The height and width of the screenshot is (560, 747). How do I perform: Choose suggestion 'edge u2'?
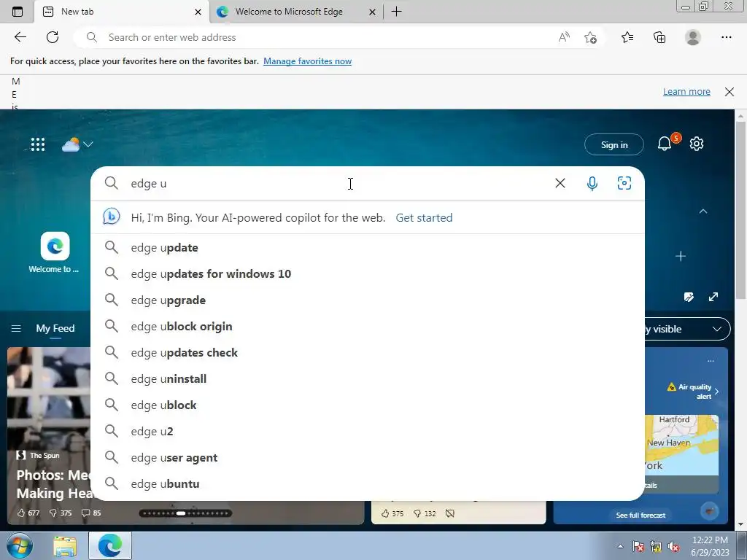[x=368, y=431]
